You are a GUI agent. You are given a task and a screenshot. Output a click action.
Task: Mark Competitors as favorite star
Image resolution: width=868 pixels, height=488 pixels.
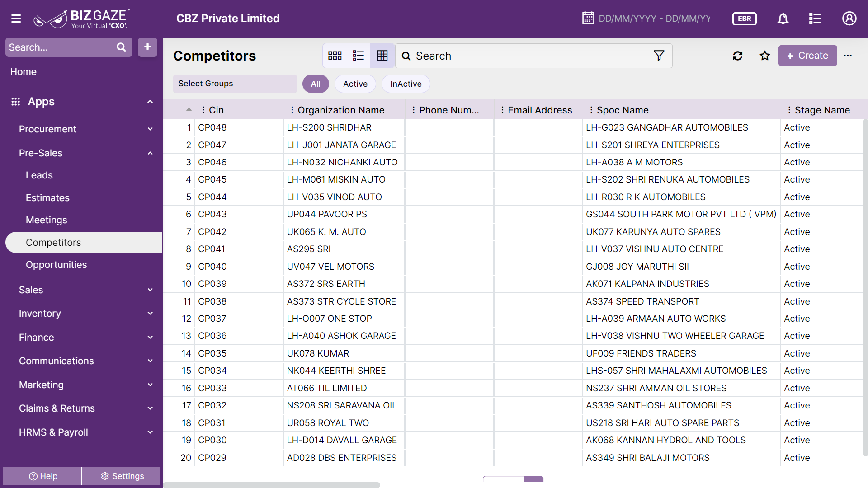(765, 56)
